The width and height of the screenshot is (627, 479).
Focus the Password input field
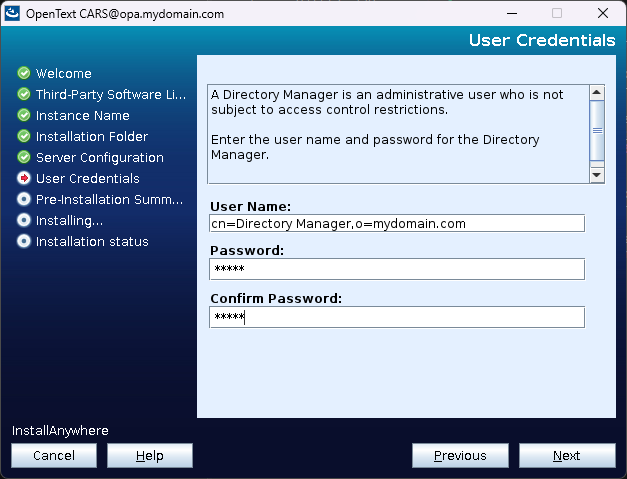pyautogui.click(x=396, y=270)
